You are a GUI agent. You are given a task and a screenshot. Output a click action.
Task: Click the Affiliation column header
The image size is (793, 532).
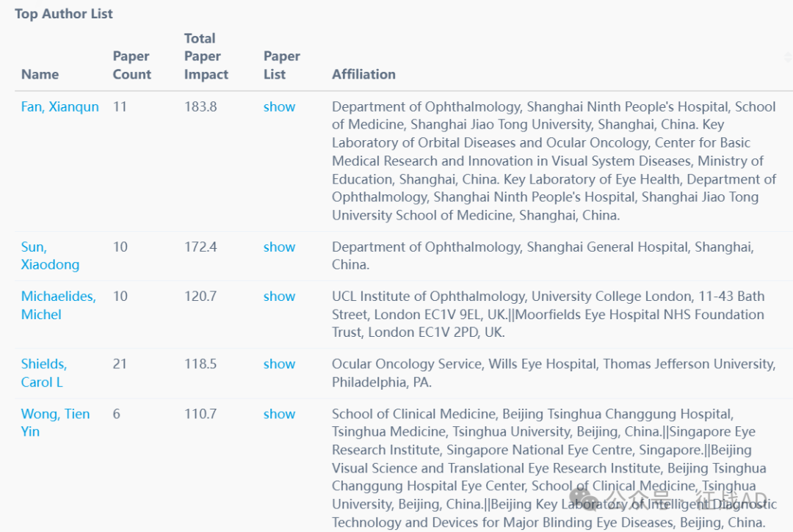(x=363, y=74)
